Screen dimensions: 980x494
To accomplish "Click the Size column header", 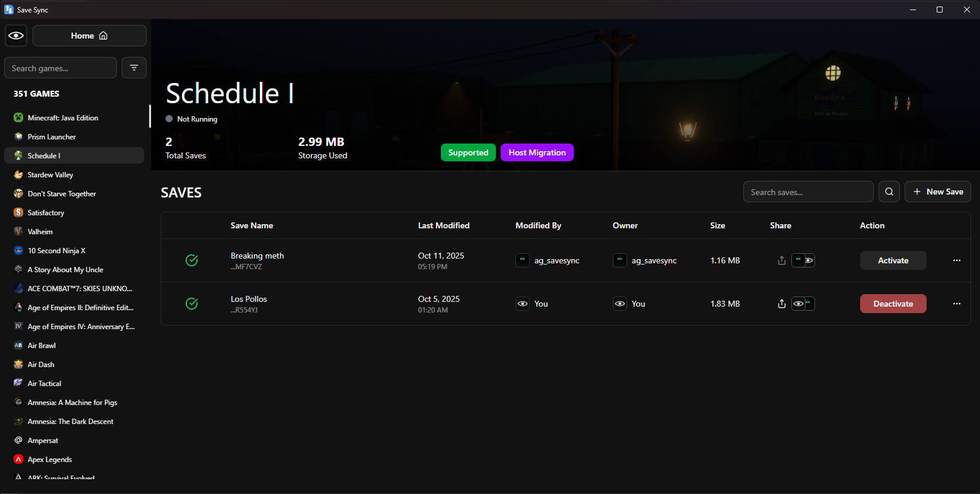I will point(718,225).
